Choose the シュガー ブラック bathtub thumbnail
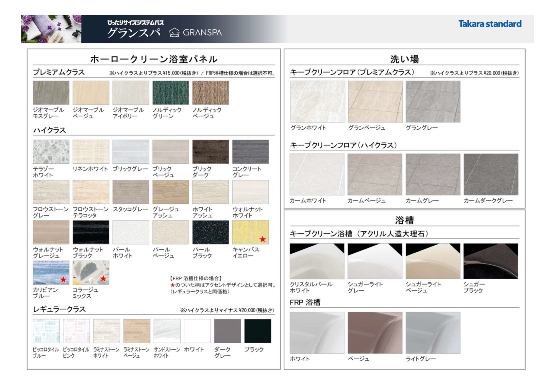 click(x=491, y=261)
